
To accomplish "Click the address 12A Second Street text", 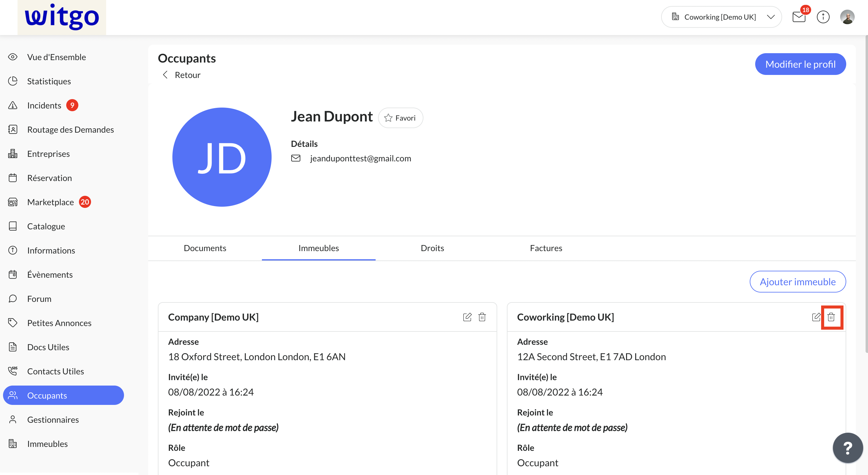I will (x=591, y=357).
